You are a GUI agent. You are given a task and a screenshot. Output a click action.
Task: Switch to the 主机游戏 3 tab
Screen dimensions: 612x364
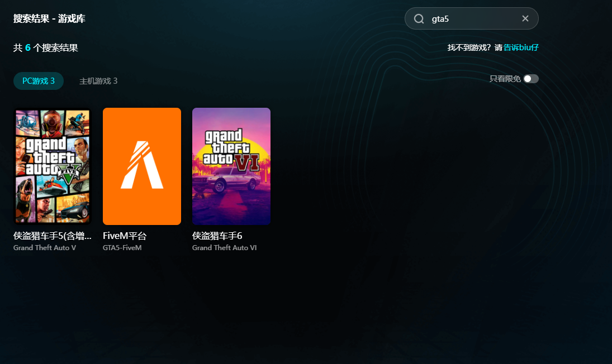(98, 81)
